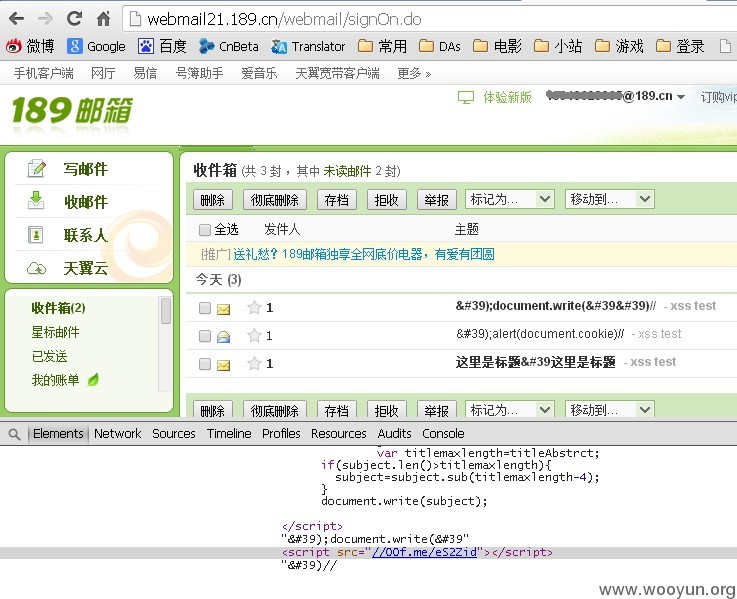Open the Google bookmark

tap(96, 46)
